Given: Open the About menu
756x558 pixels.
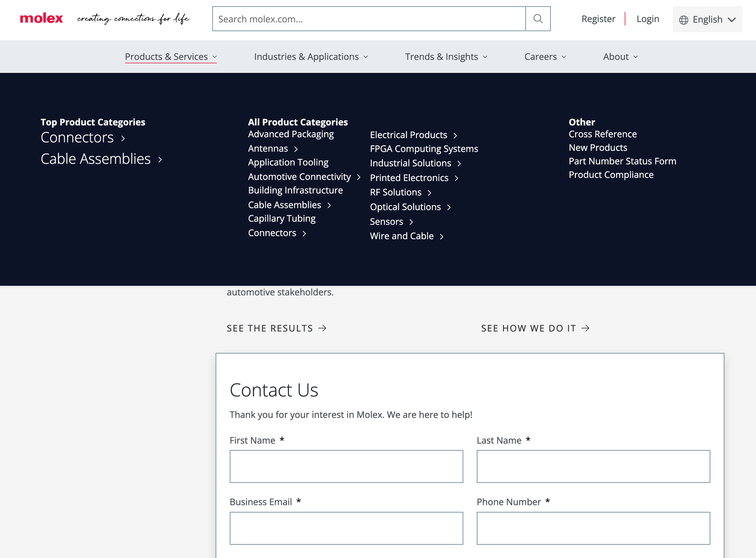Looking at the screenshot, I should pyautogui.click(x=620, y=57).
